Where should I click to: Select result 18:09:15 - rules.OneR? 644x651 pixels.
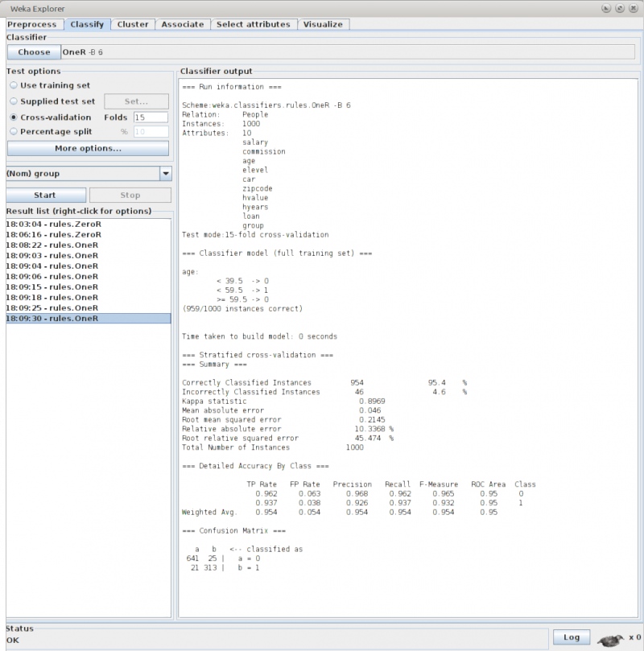88,287
